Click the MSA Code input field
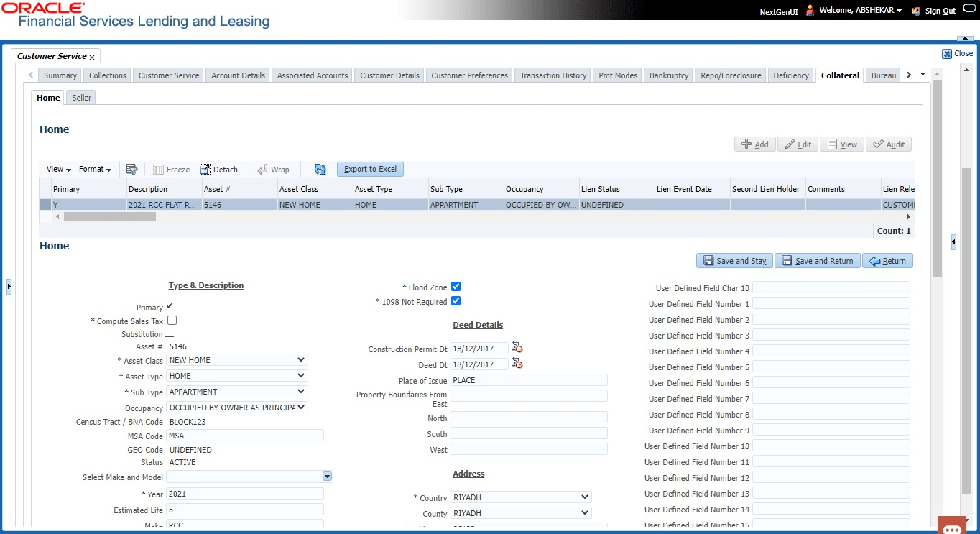The height and width of the screenshot is (534, 980). pyautogui.click(x=245, y=436)
